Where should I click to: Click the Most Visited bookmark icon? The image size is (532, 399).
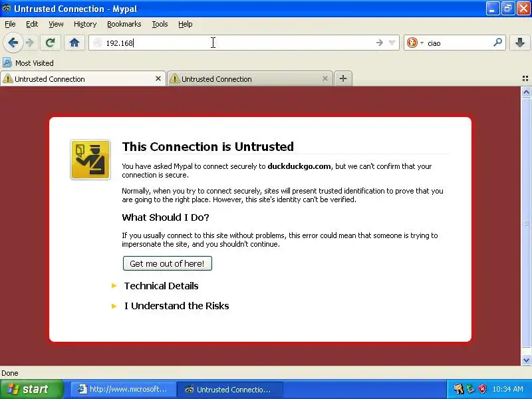[7, 63]
